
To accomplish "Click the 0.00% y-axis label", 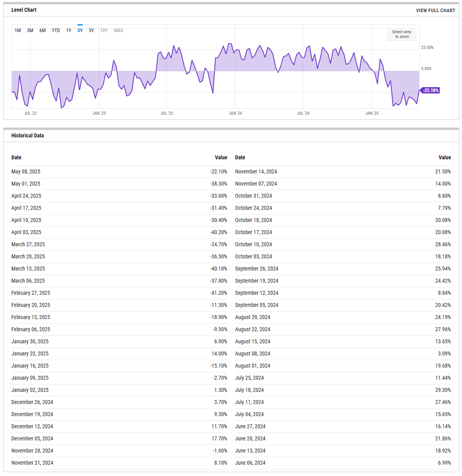I will tap(426, 69).
